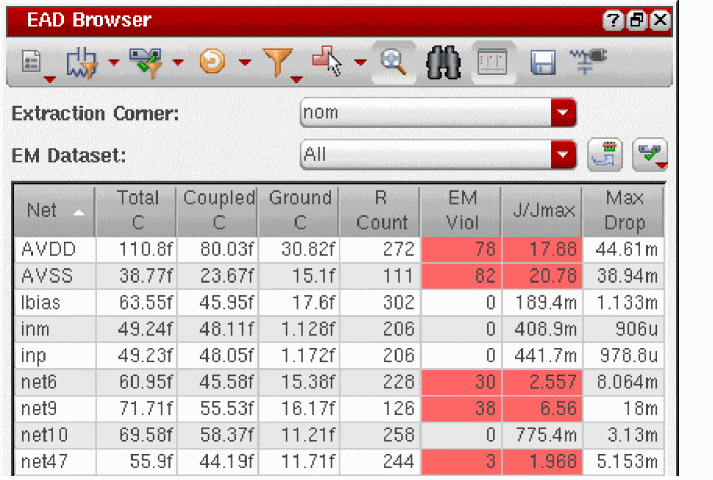Click the blue arrow dataset load icon
713x480 pixels.
pos(605,155)
